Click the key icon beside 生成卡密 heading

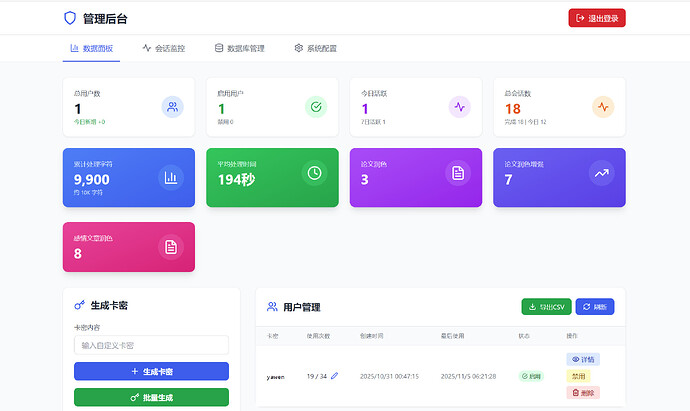[80, 305]
